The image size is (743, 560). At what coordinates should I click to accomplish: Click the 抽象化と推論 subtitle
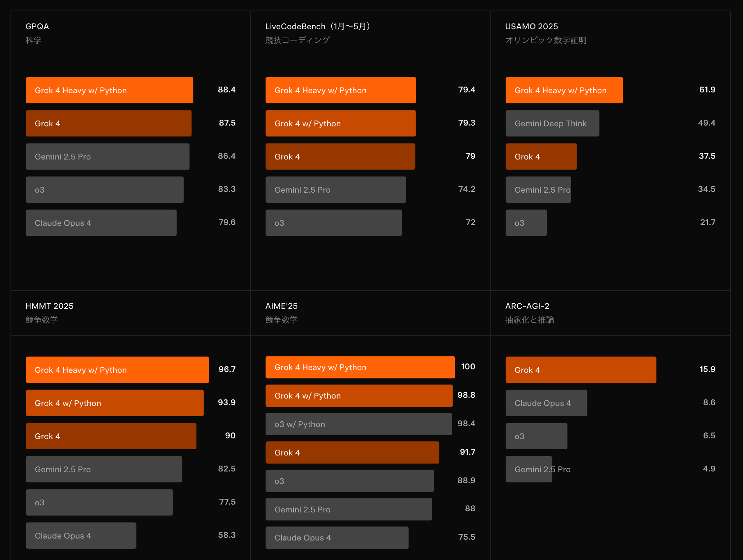[530, 320]
